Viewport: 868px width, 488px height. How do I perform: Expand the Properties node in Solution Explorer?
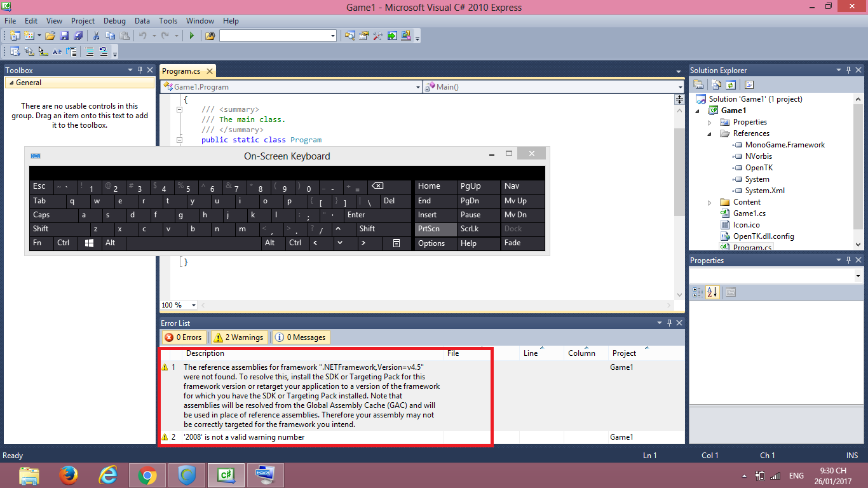pos(710,122)
